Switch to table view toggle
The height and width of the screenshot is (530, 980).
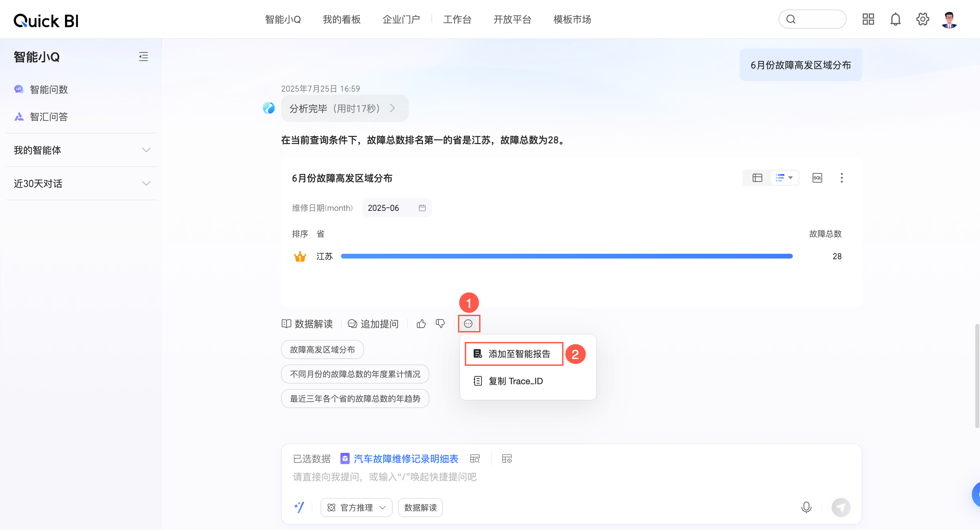[x=757, y=178]
